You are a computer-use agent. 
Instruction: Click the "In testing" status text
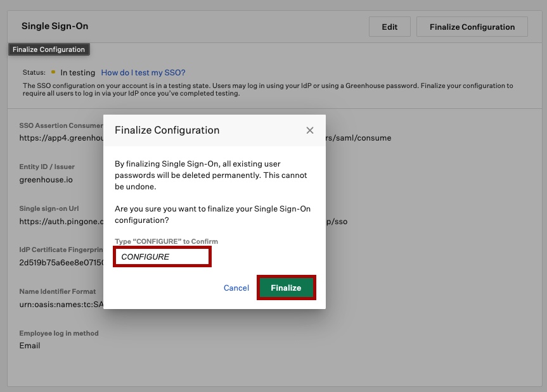point(77,73)
